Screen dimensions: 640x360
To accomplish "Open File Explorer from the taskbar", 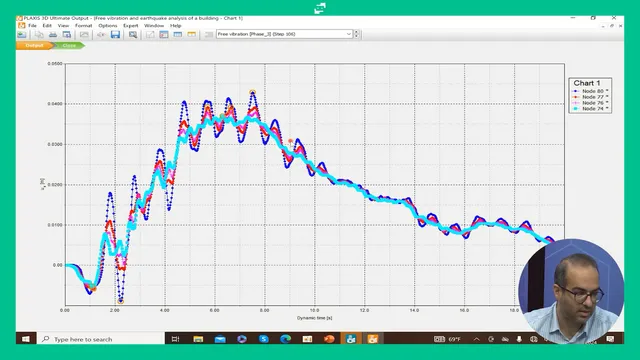I will pyautogui.click(x=198, y=339).
